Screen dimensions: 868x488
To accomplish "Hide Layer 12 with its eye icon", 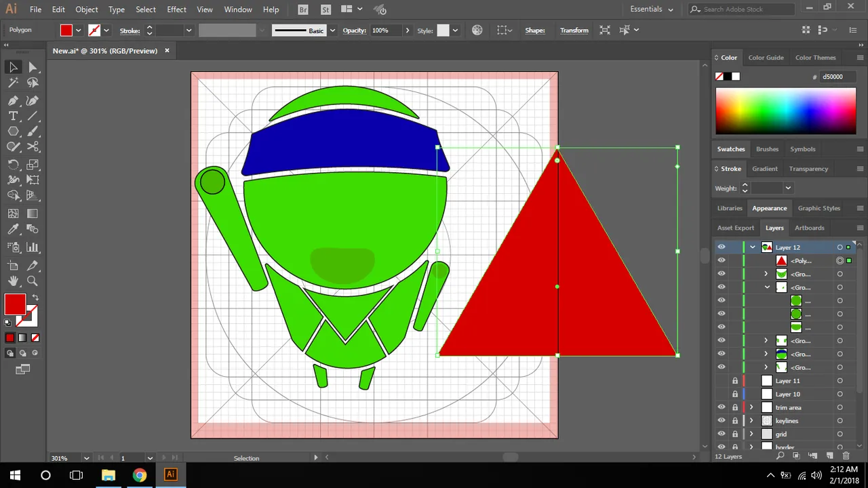I will (x=722, y=247).
